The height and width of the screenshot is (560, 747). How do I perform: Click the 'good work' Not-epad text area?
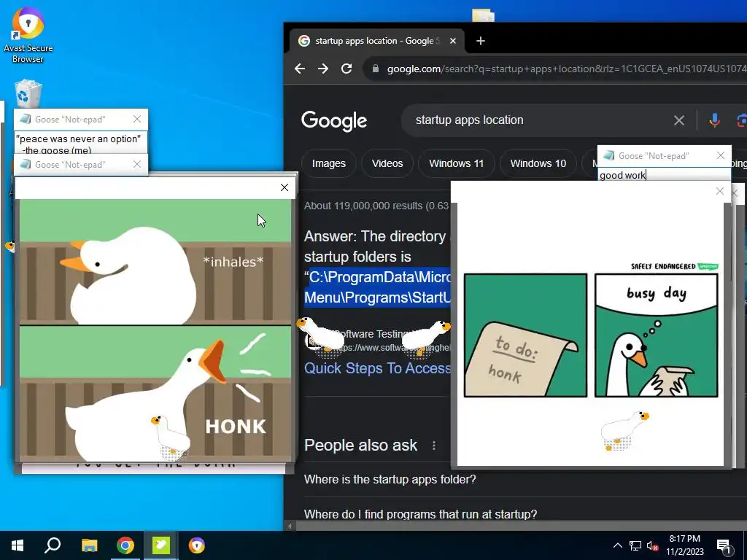pyautogui.click(x=664, y=175)
